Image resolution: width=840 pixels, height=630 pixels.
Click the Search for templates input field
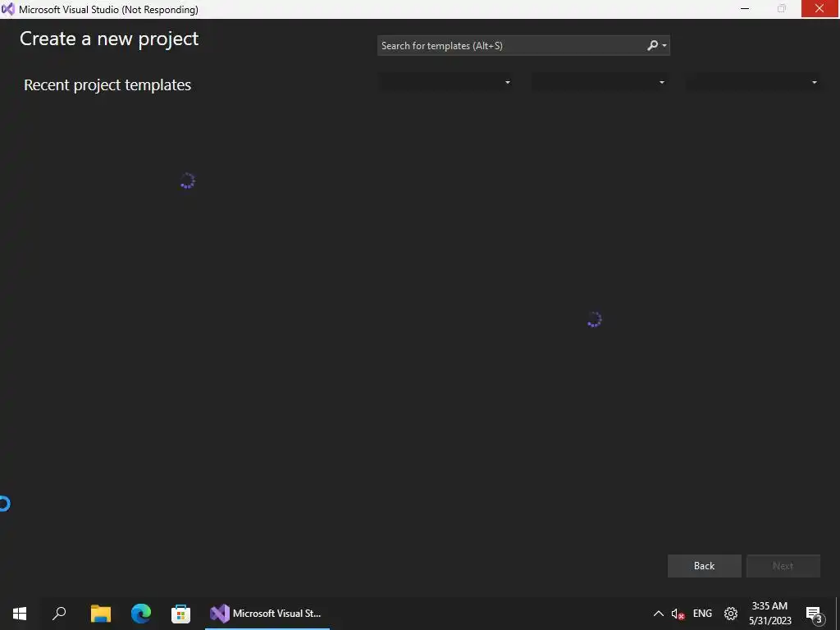(512, 46)
